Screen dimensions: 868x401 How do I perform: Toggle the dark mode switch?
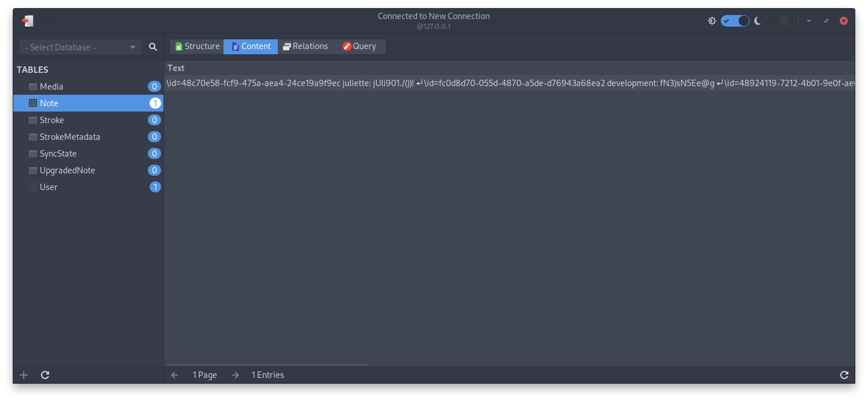pyautogui.click(x=735, y=21)
